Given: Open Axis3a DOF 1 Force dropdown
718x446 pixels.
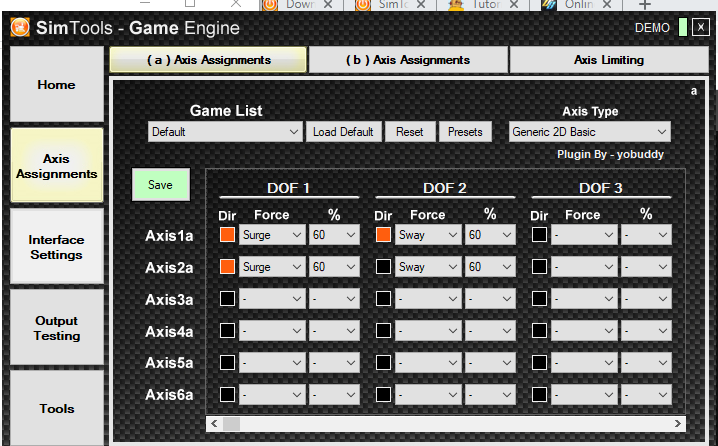Looking at the screenshot, I should click(x=272, y=299).
